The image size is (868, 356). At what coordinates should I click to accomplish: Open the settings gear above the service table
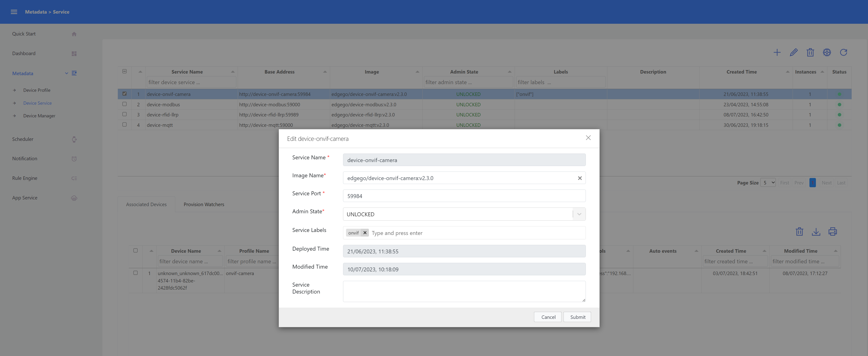coord(827,52)
